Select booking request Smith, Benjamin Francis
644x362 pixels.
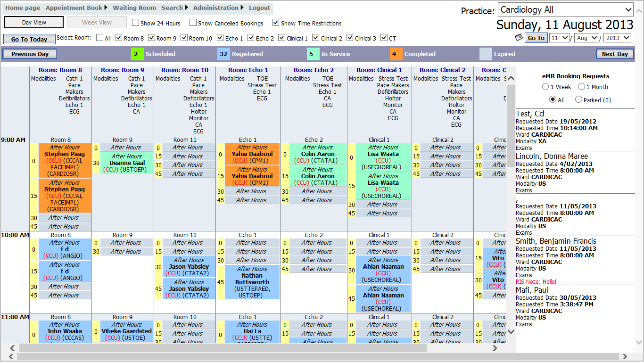556,241
